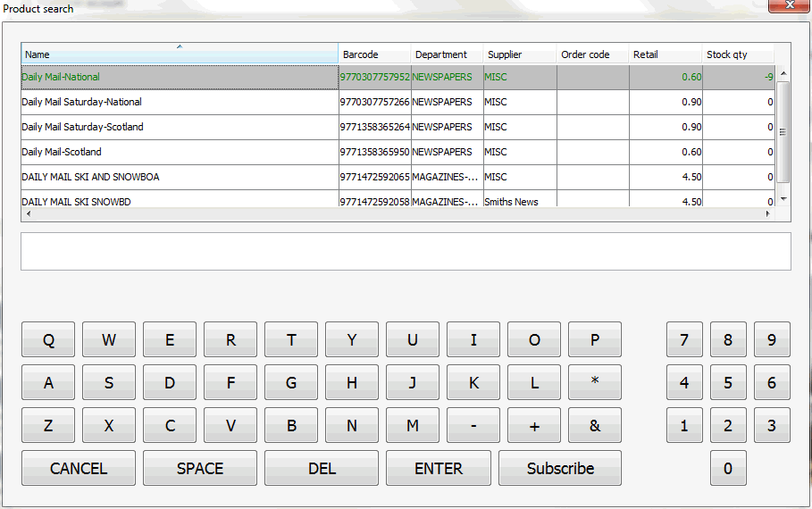Image resolution: width=812 pixels, height=509 pixels.
Task: Sort by the Barcode column header
Action: click(374, 54)
